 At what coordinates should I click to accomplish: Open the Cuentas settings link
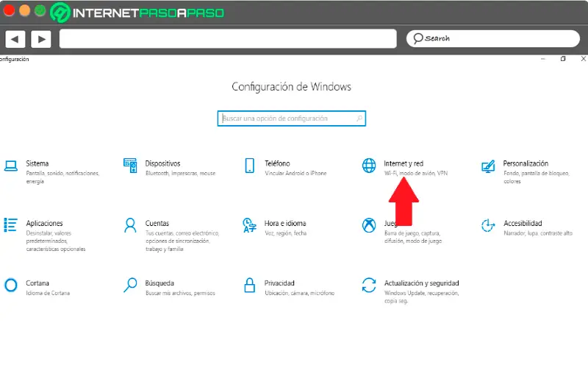157,223
